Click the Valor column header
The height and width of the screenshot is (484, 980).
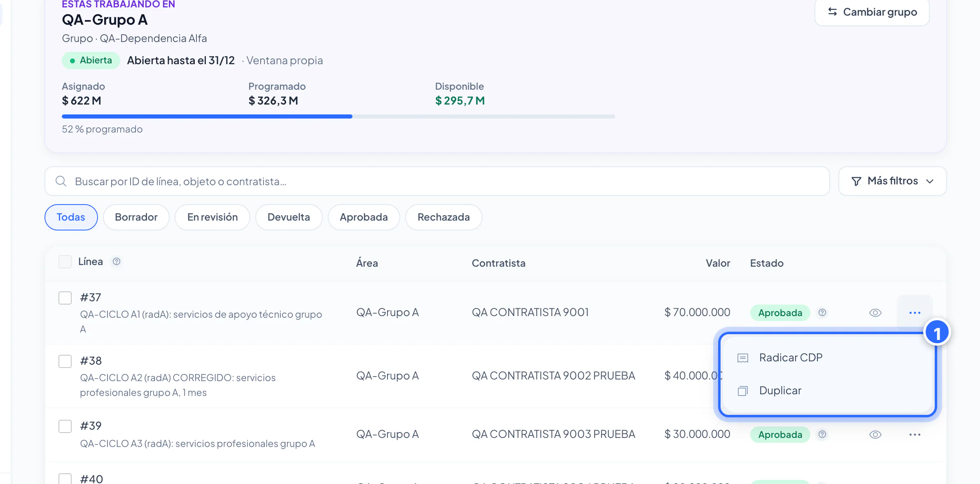click(718, 263)
